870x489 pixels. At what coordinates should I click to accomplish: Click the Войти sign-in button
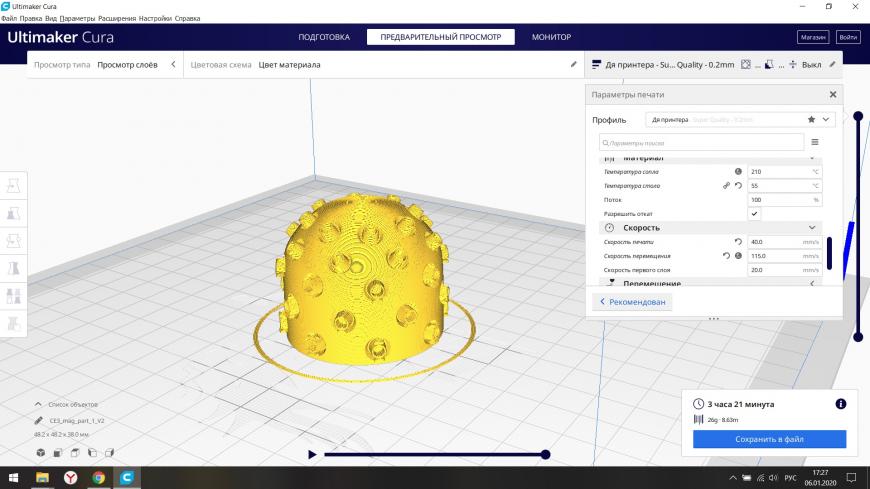[848, 37]
